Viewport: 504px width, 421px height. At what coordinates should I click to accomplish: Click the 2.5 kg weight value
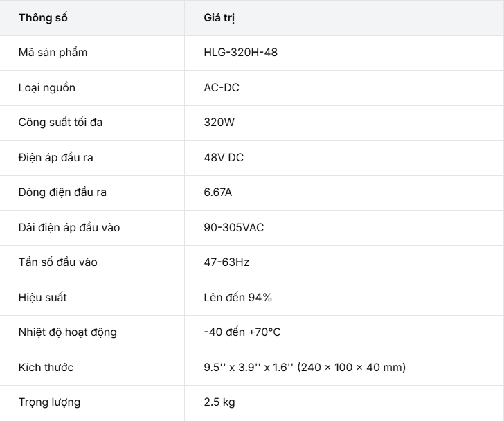pyautogui.click(x=220, y=402)
